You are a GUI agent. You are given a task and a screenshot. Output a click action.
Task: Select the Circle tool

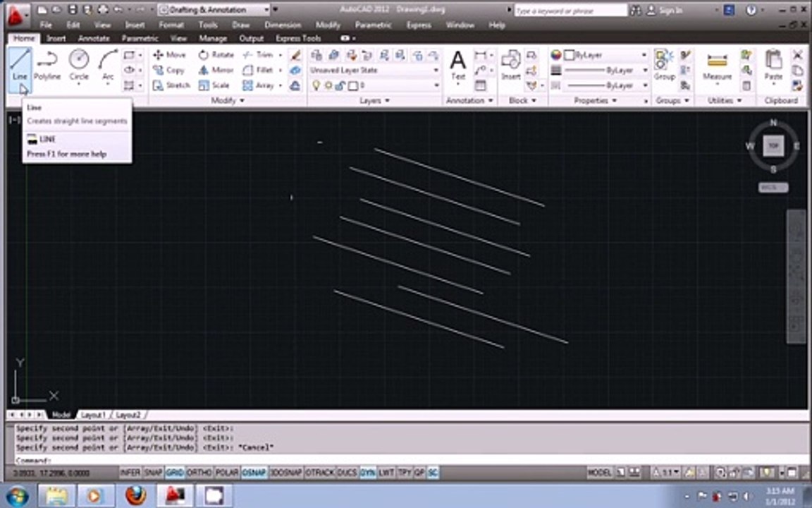pos(79,65)
